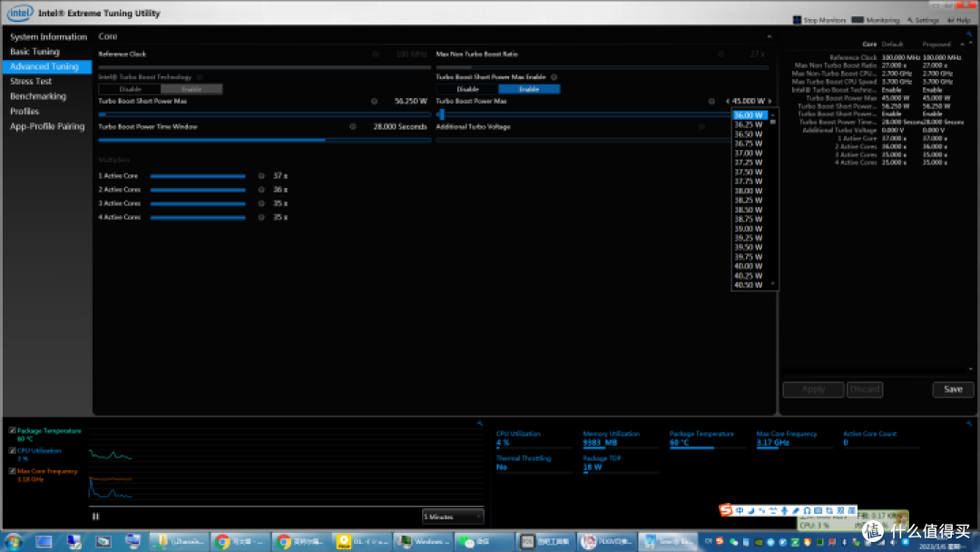The height and width of the screenshot is (552, 980).
Task: Click the info icon for 4 Active Cores
Action: click(261, 218)
